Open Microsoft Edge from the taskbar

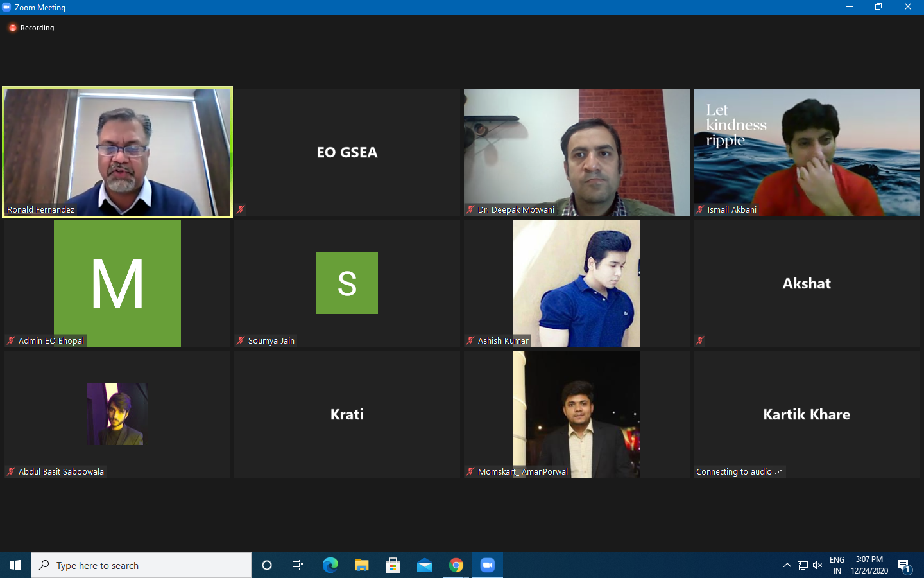pyautogui.click(x=330, y=565)
